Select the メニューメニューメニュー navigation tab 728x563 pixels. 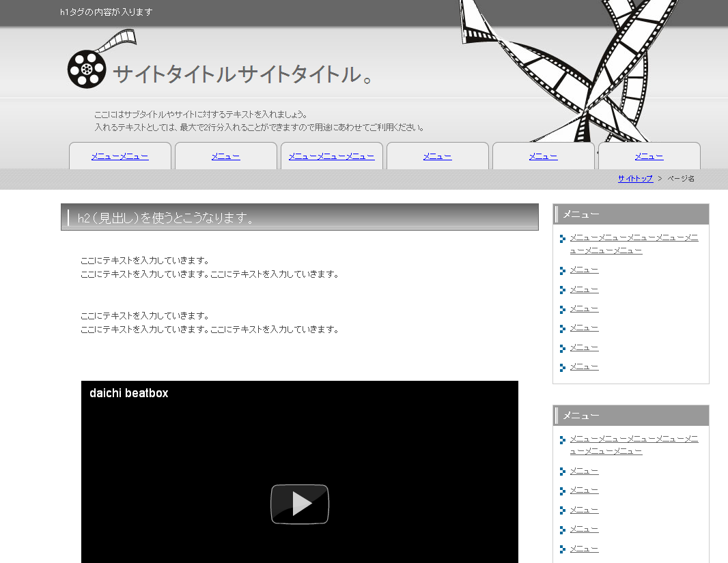point(331,156)
